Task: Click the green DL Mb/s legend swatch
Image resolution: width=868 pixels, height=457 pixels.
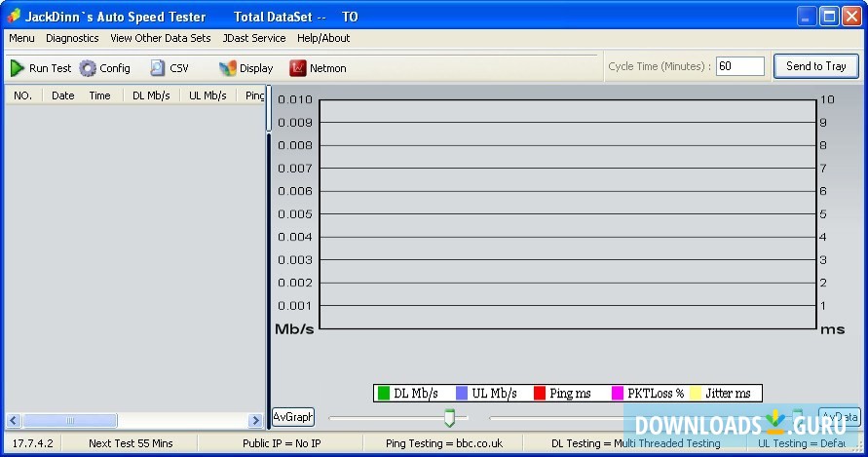Action: [x=384, y=394]
